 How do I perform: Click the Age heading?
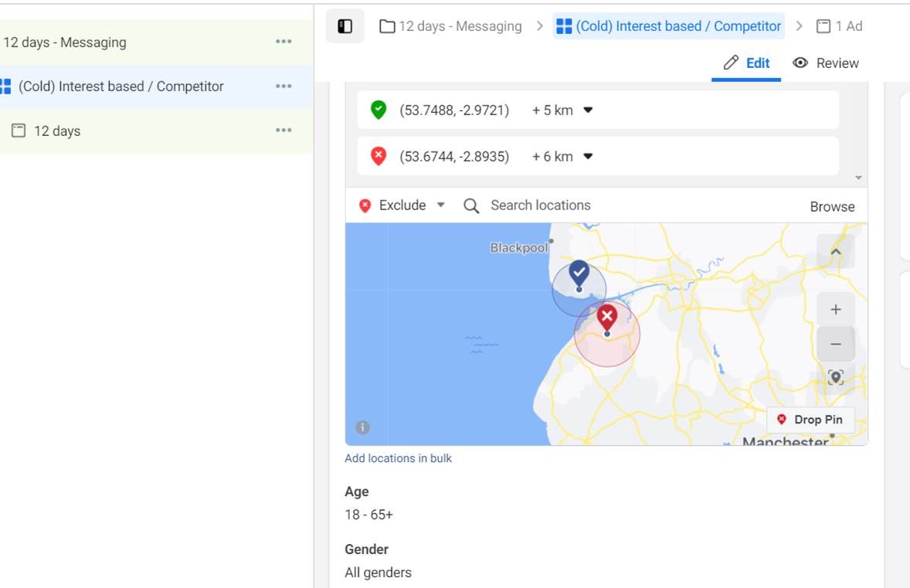pyautogui.click(x=356, y=491)
